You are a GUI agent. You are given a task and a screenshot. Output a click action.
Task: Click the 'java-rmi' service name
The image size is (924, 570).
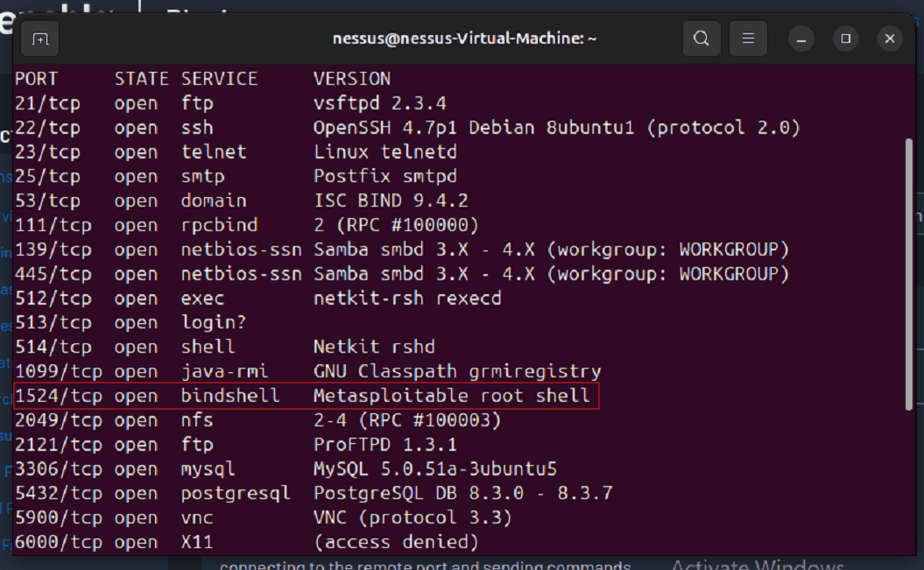click(224, 371)
